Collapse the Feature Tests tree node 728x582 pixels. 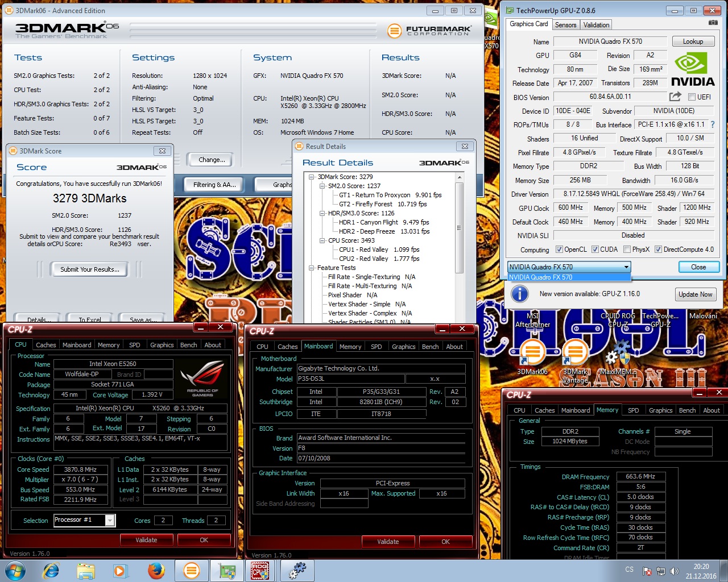312,268
